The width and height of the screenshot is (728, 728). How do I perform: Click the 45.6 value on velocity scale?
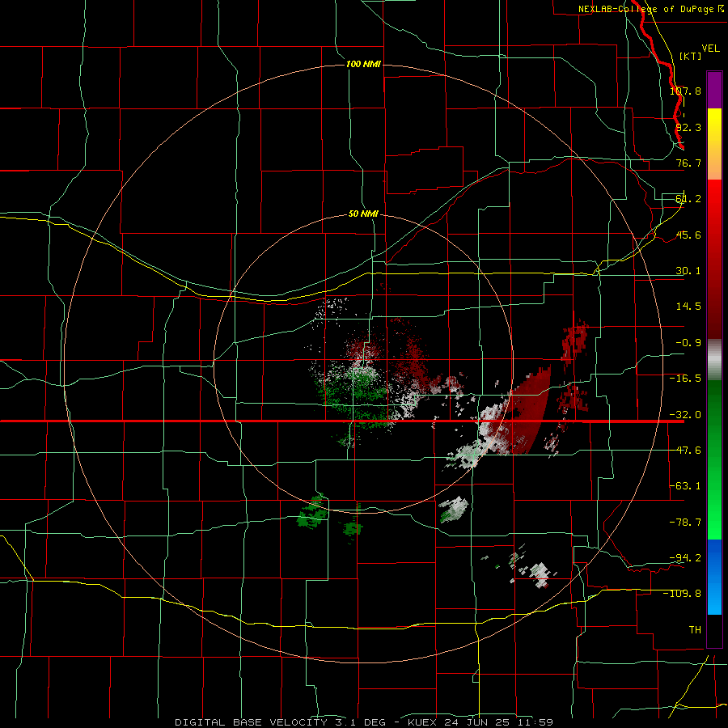click(688, 235)
